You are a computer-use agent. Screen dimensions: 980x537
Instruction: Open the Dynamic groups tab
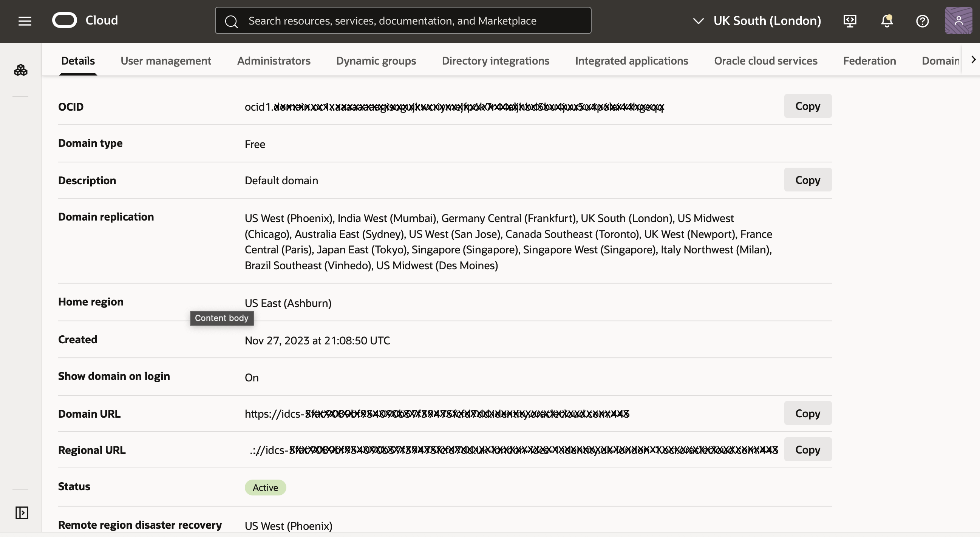(x=376, y=61)
